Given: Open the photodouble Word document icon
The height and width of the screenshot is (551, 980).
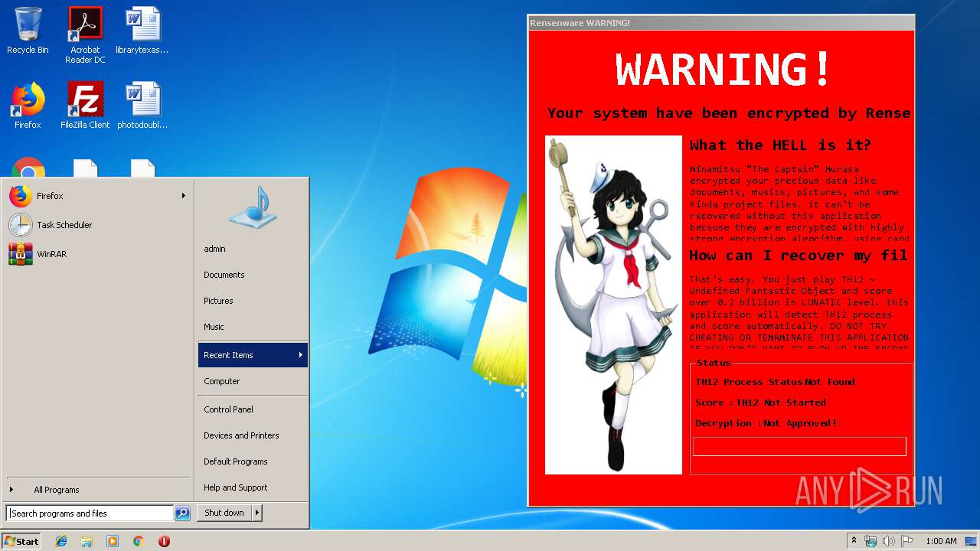Looking at the screenshot, I should 142,106.
